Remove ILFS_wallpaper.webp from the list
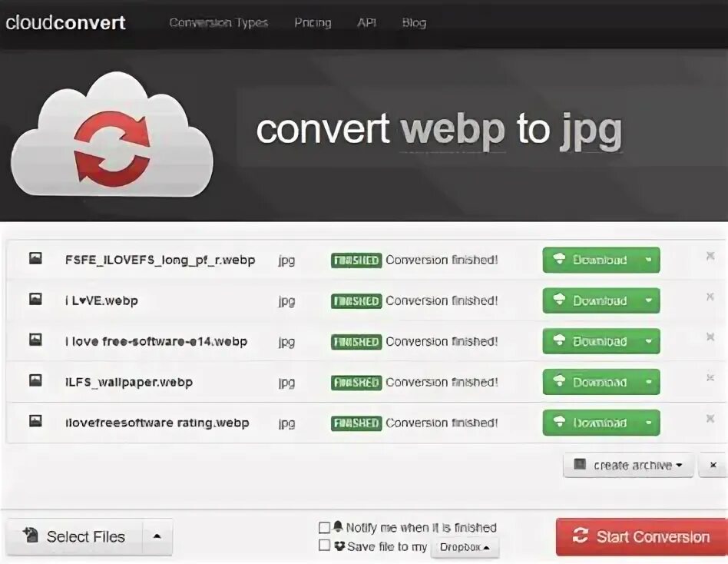The height and width of the screenshot is (564, 728). click(x=710, y=378)
